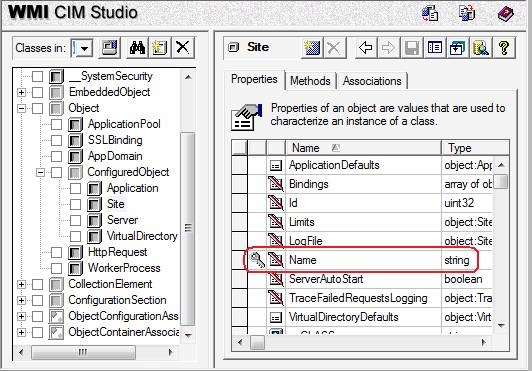
Task: Switch to the Methods tab
Action: pos(310,81)
